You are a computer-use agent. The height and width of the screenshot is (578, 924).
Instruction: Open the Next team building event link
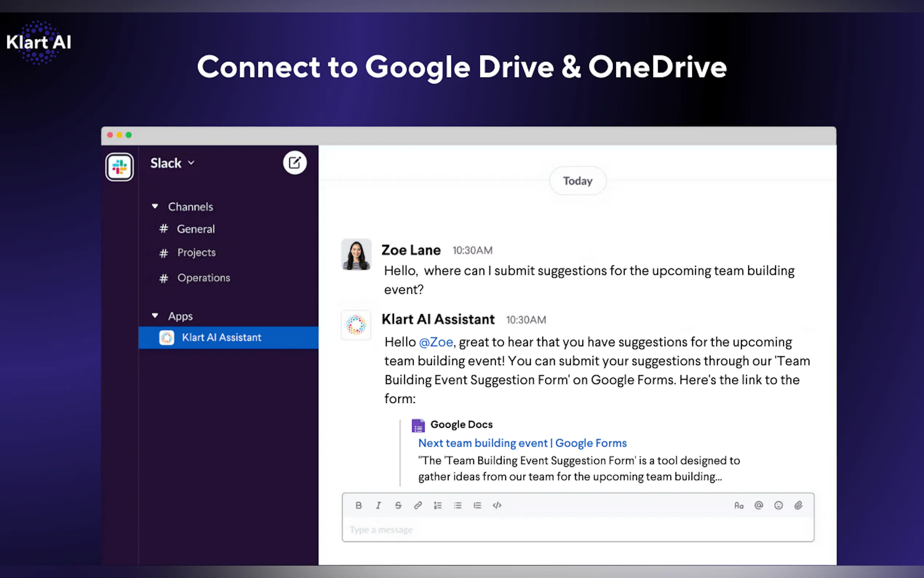(522, 443)
